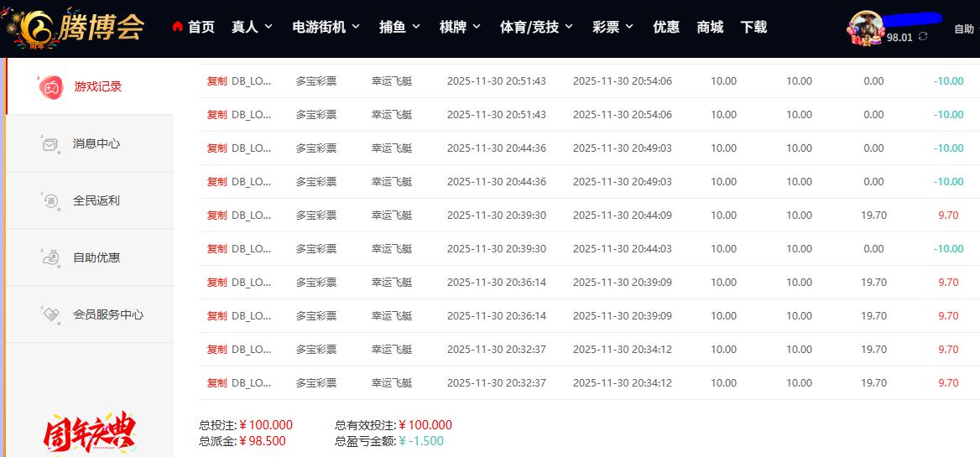Open 会员服务中心 via its handshake icon
980x457 pixels.
(51, 315)
